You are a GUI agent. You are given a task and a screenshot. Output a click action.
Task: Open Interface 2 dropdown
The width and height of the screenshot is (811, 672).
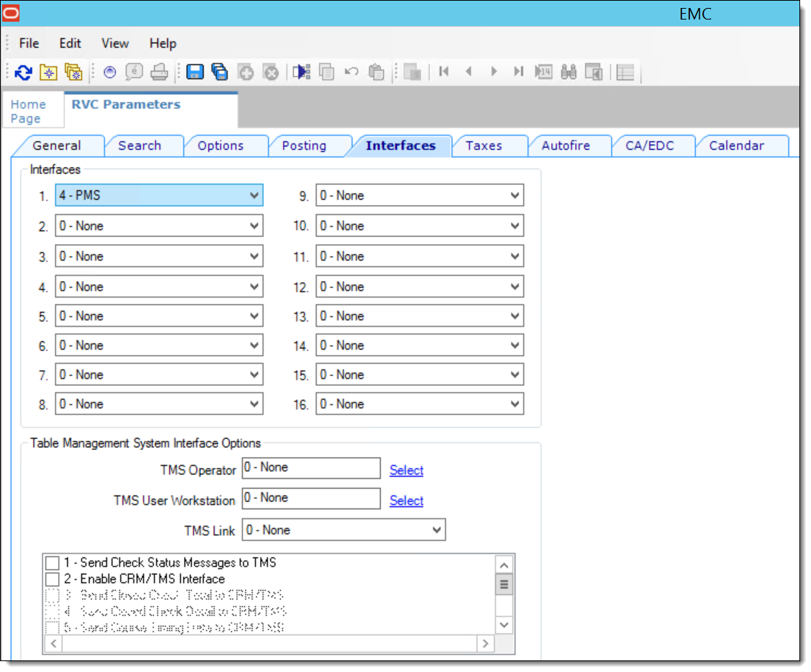pos(159,226)
